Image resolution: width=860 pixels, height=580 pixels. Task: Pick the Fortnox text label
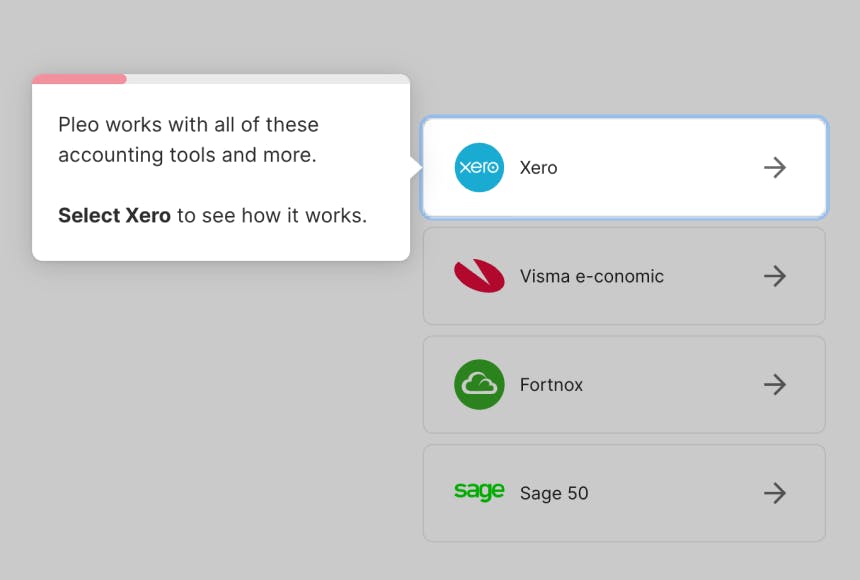[551, 384]
